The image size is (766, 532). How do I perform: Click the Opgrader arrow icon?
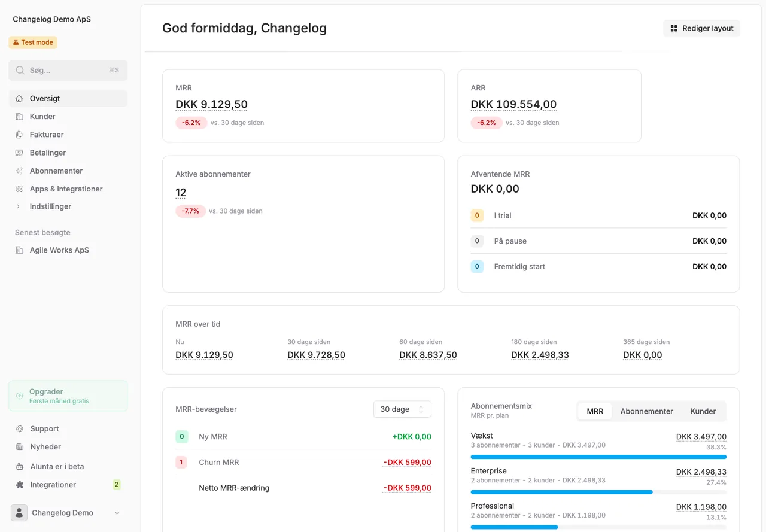click(x=20, y=396)
